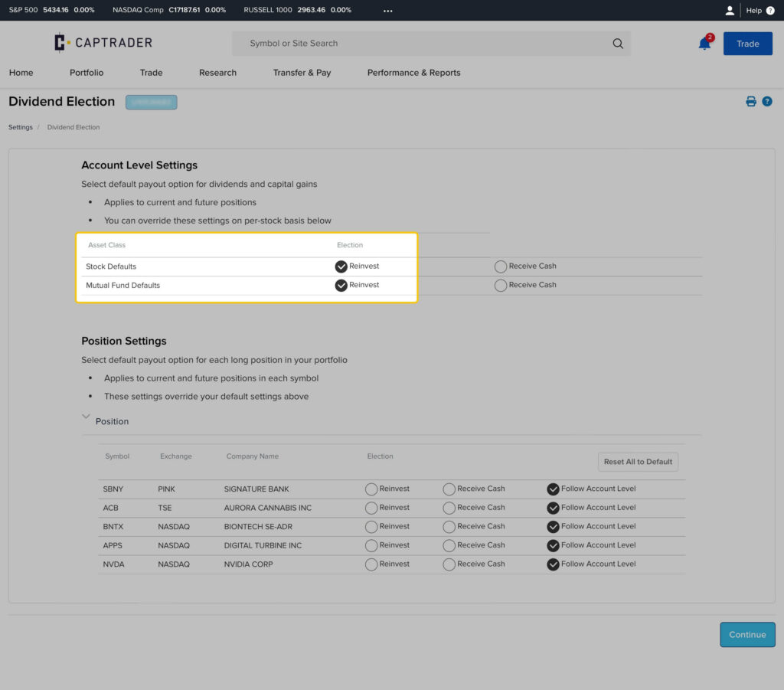Collapse the Position section chevron
Image resolution: width=784 pixels, height=690 pixels.
[x=86, y=417]
